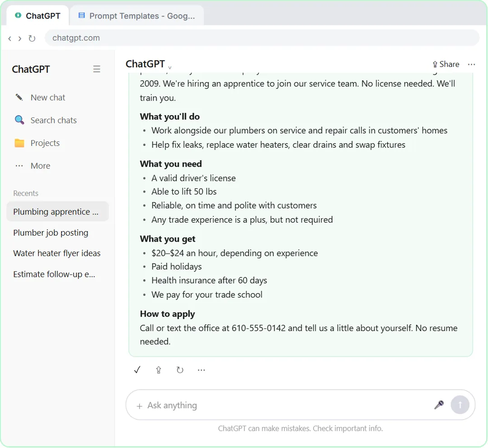This screenshot has width=488, height=448.
Task: Click the Share button in the header
Action: (x=446, y=65)
